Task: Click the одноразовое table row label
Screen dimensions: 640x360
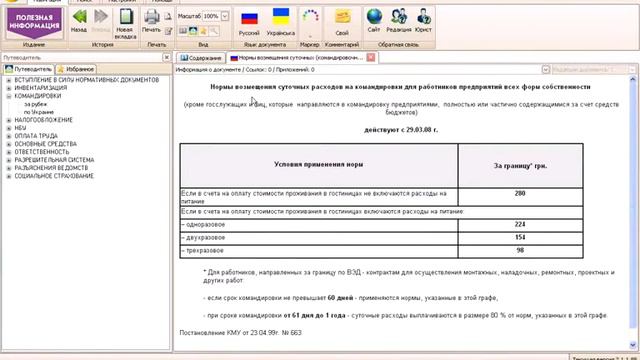Action: pos(203,224)
